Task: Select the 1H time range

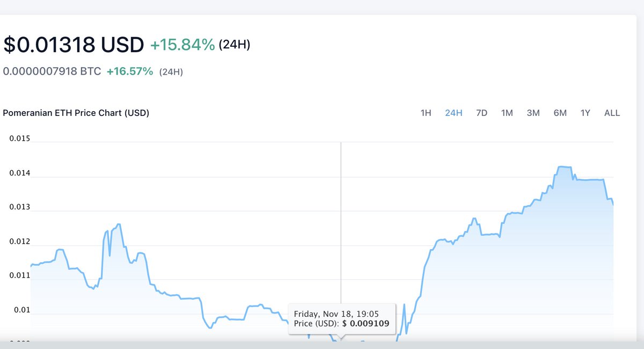Action: 426,113
